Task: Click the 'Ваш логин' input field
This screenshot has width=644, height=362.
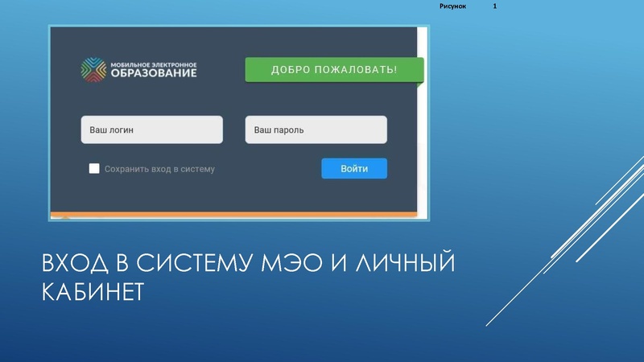Action: 152,130
